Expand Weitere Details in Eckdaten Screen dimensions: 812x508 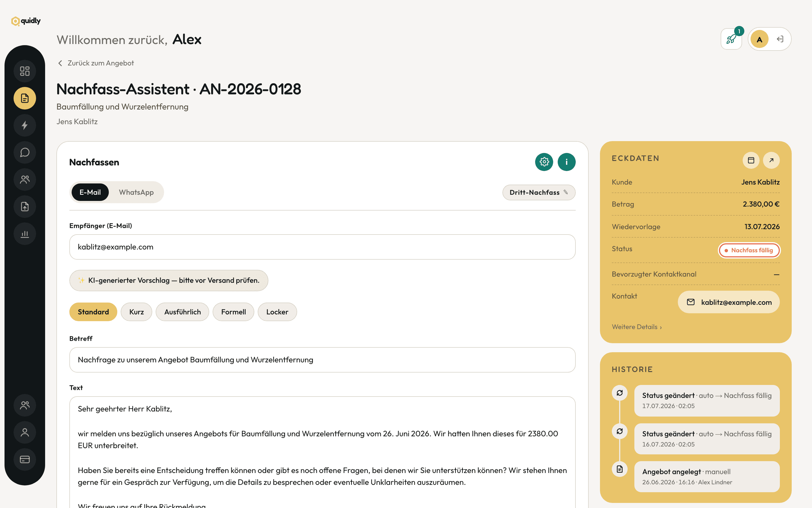(637, 327)
